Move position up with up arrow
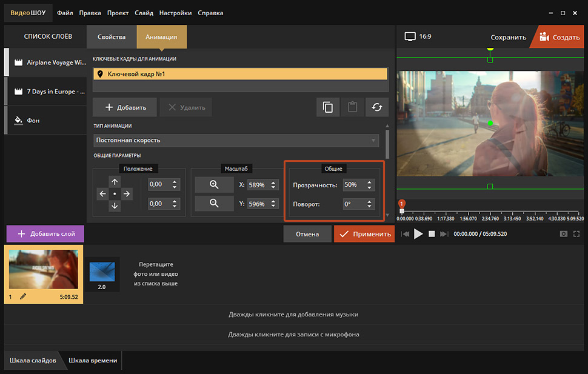 coord(115,182)
